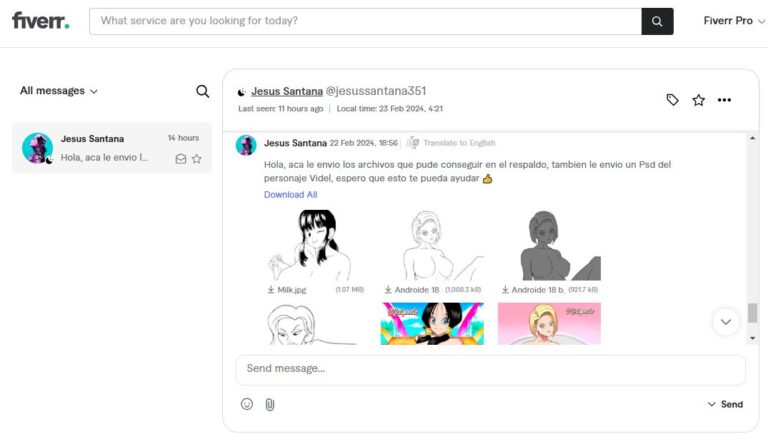Click the search magnifier button in top bar
The width and height of the screenshot is (768, 444).
coord(657,21)
